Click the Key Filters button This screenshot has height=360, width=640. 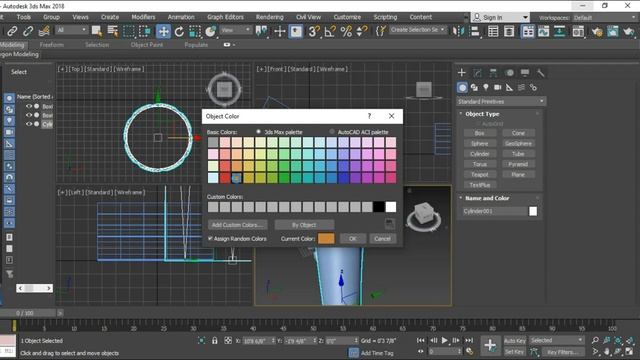(562, 352)
